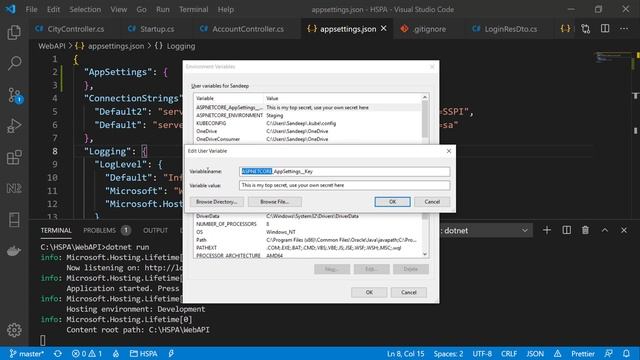
Task: Close the terminal panel
Action: click(624, 231)
